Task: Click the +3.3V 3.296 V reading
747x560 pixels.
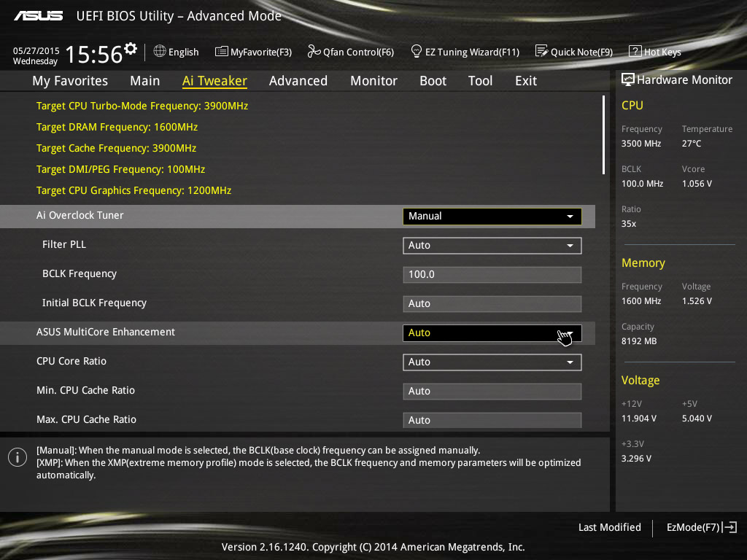Action: click(636, 458)
